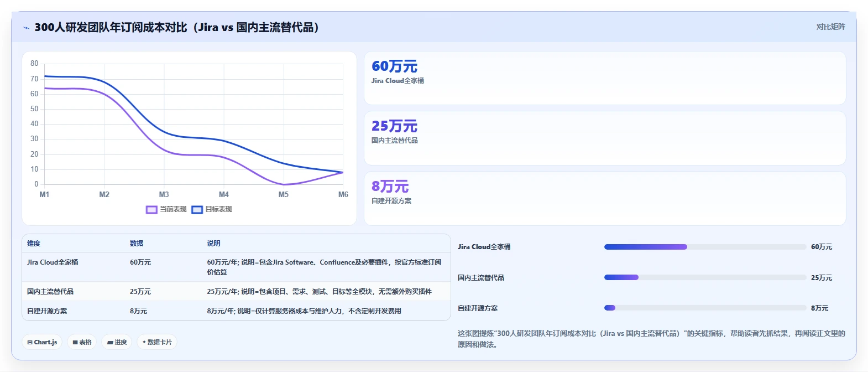Click the M4 axis label
The width and height of the screenshot is (868, 372).
point(223,194)
